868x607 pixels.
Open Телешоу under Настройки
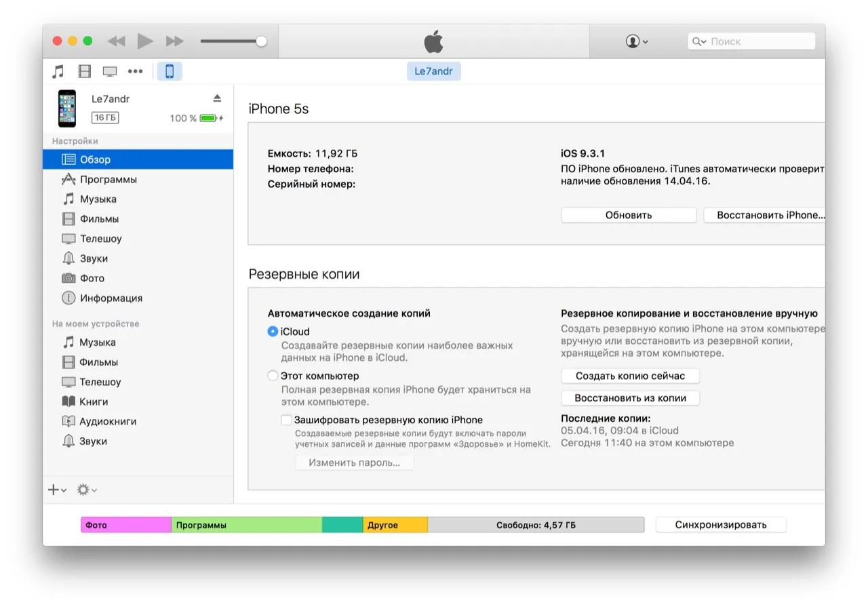(x=138, y=239)
